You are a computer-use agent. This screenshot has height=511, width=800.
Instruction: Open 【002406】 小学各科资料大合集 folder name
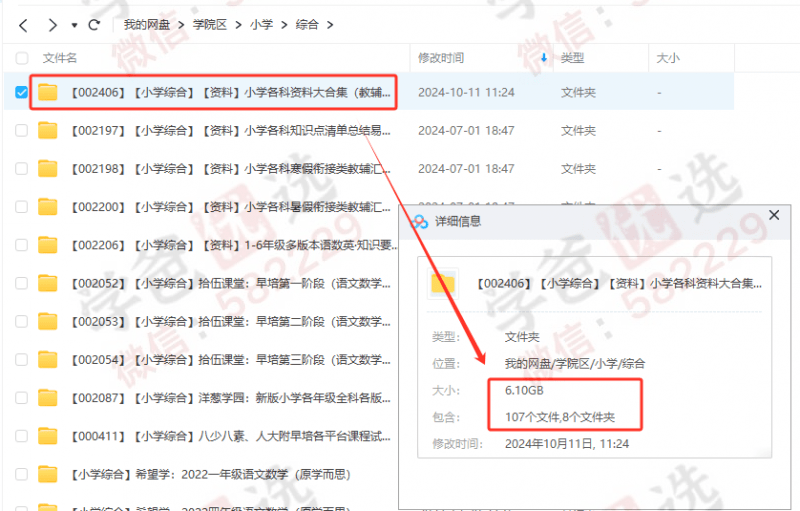click(230, 92)
